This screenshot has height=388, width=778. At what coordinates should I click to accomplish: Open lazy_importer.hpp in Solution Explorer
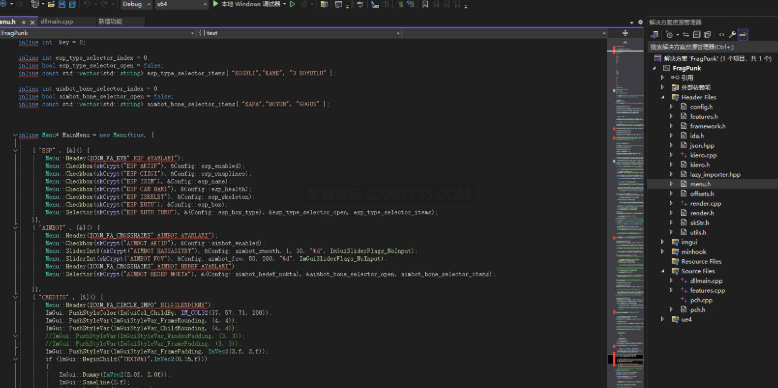click(715, 175)
